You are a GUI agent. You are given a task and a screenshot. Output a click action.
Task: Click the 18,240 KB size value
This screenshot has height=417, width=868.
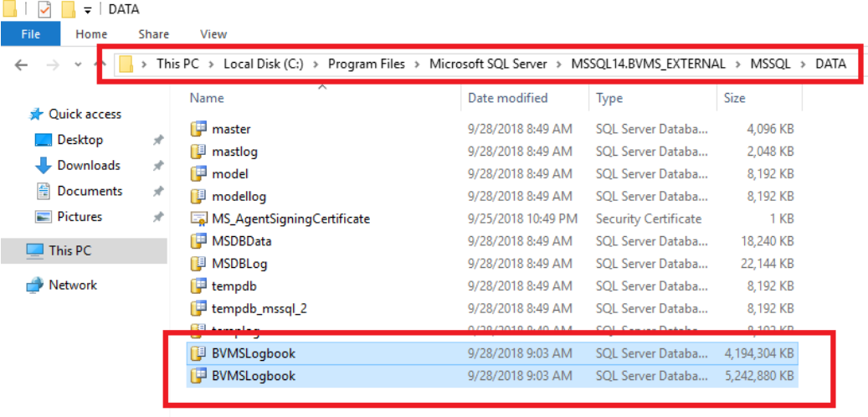point(766,241)
